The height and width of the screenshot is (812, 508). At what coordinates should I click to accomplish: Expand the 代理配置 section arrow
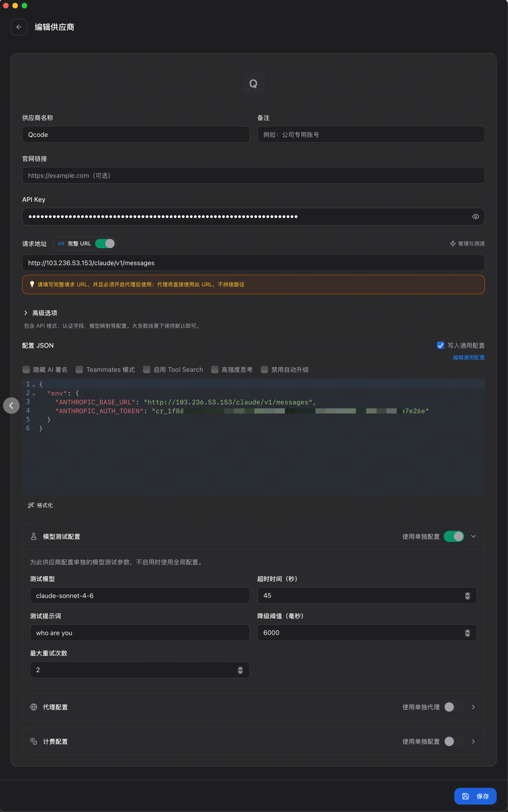473,707
